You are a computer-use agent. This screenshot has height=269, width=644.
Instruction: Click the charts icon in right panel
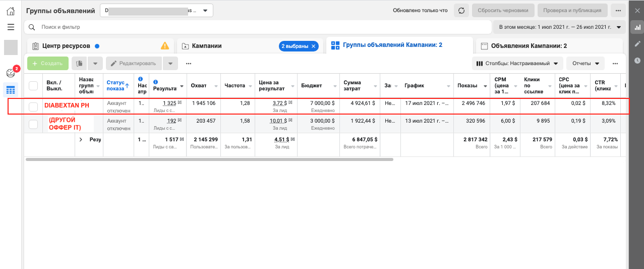[x=637, y=28]
